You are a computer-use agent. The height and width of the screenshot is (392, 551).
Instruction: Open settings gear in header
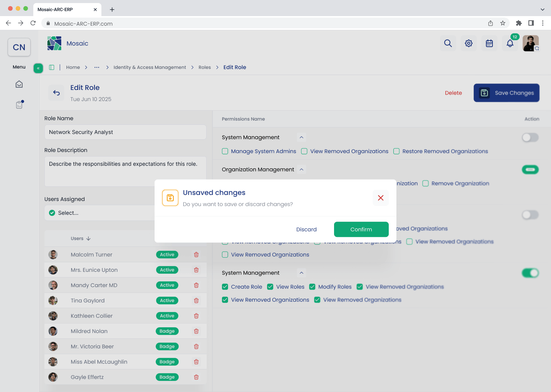click(x=469, y=43)
